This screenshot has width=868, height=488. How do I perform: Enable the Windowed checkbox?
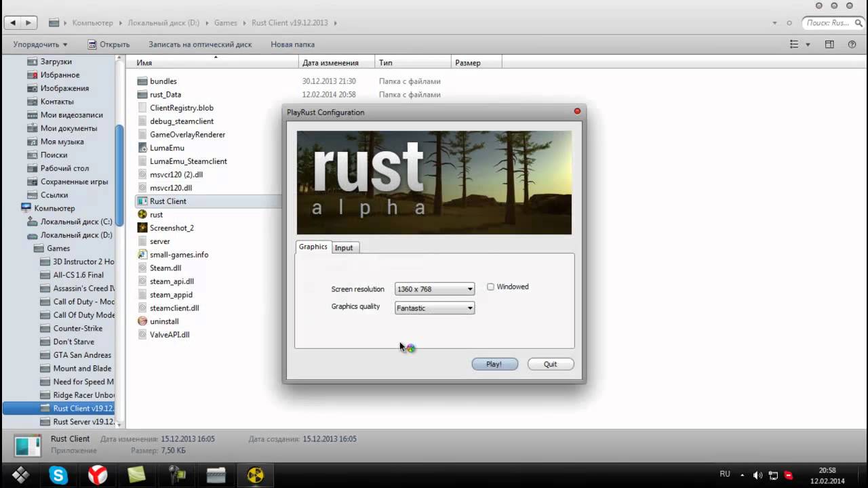coord(490,287)
